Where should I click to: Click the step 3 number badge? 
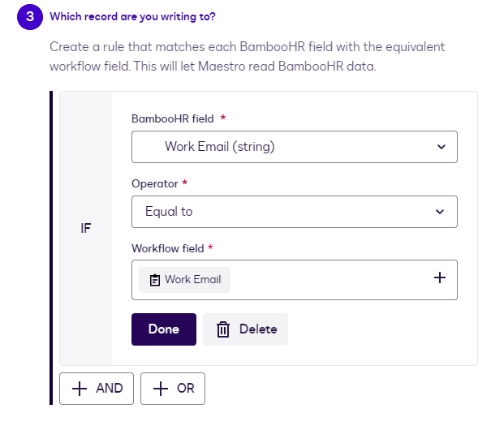point(29,16)
